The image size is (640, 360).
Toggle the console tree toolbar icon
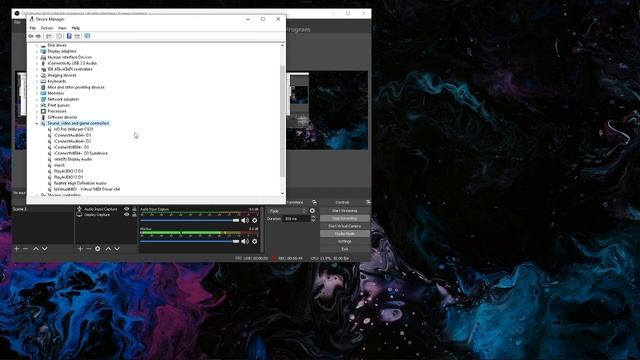[x=49, y=36]
